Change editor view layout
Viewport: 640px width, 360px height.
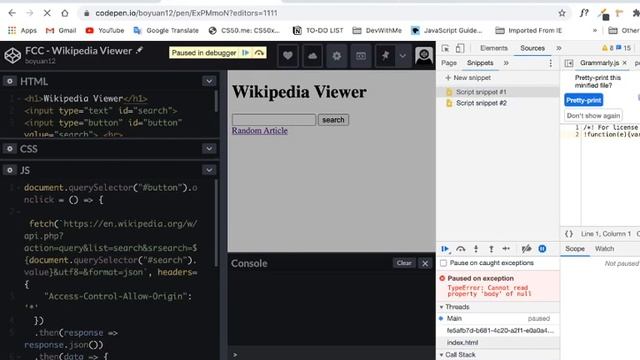pos(361,56)
